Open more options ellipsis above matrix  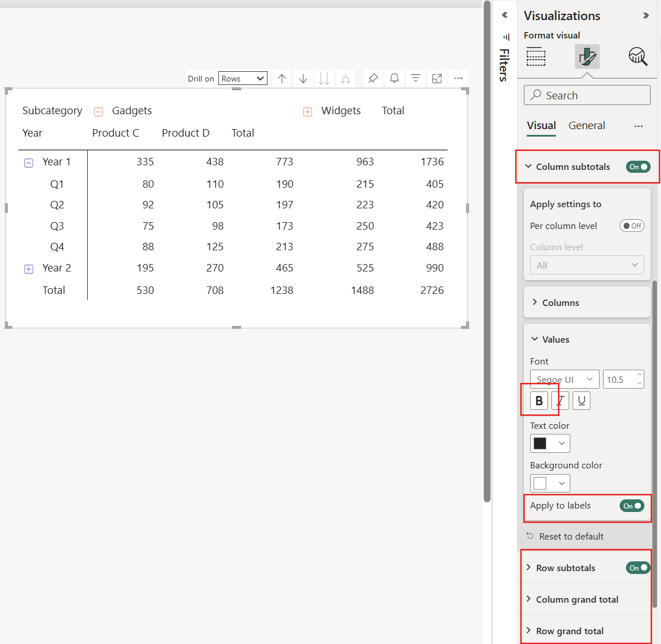458,79
